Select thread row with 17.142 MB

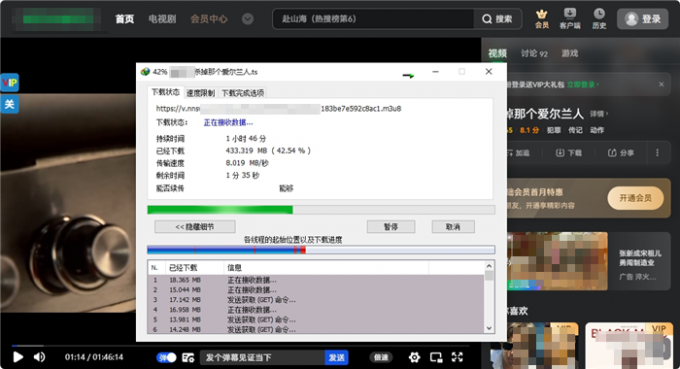(x=316, y=300)
